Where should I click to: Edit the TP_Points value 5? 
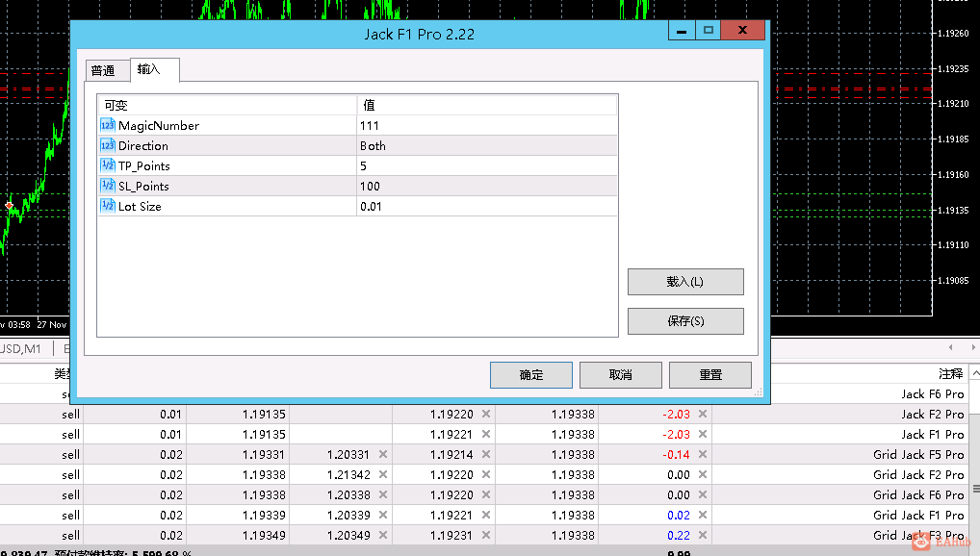click(487, 165)
